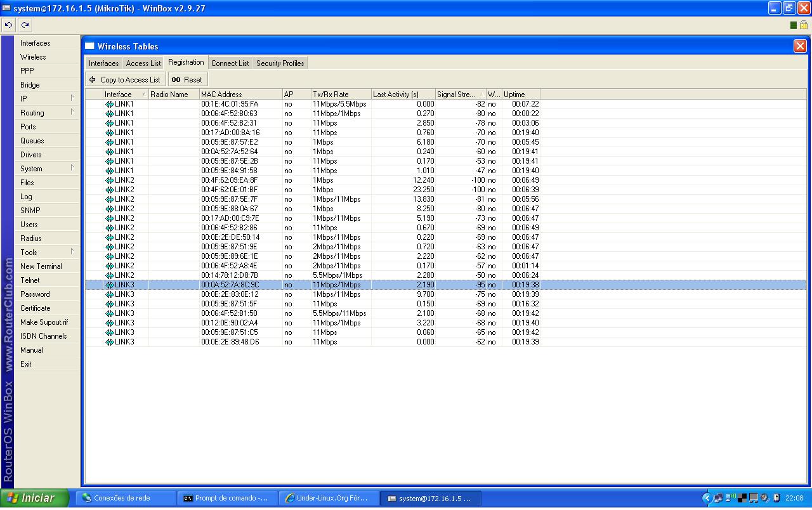Click interface icon of row 00:12:0E:90:02:A4
This screenshot has width=812, height=510.
109,323
